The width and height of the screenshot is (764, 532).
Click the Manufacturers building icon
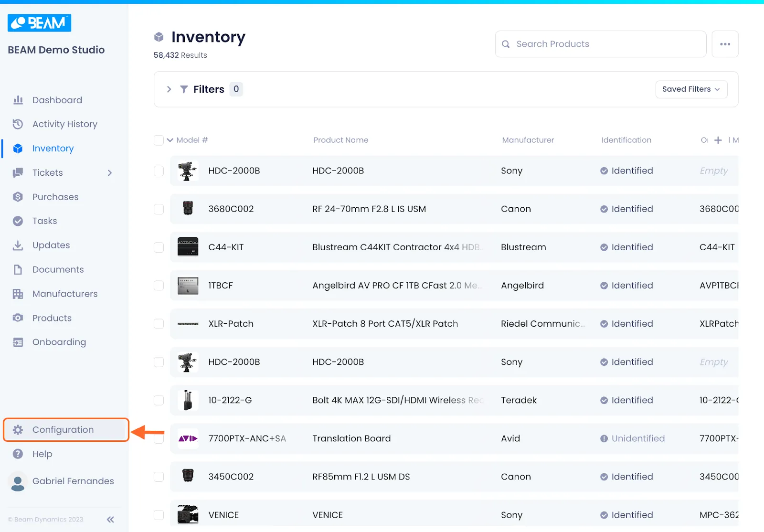click(18, 294)
